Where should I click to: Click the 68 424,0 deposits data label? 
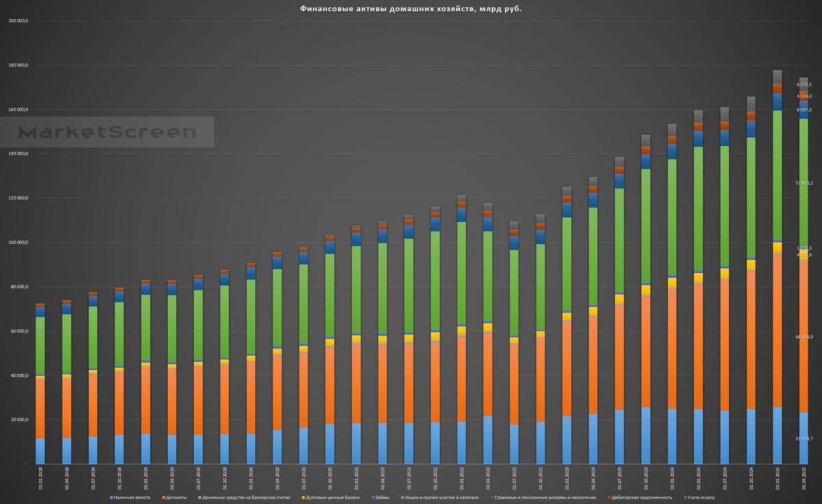click(804, 337)
